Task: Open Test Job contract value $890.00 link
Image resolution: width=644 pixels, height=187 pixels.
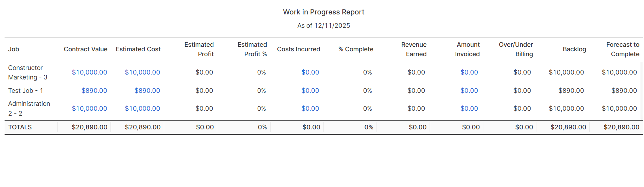Action: click(x=94, y=91)
